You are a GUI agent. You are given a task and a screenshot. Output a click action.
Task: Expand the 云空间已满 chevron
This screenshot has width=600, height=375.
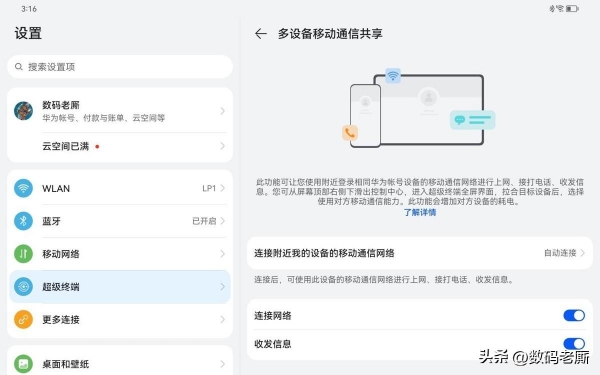coord(222,146)
